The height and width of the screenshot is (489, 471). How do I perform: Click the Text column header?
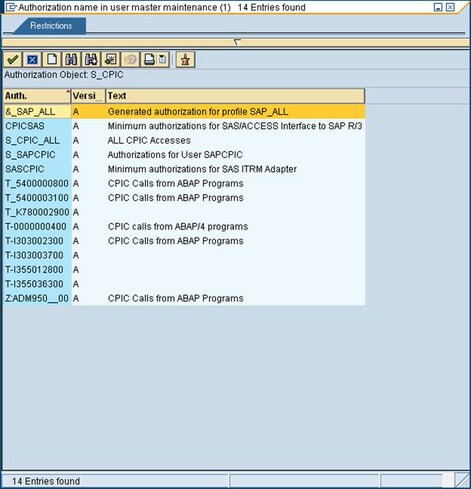pyautogui.click(x=235, y=96)
